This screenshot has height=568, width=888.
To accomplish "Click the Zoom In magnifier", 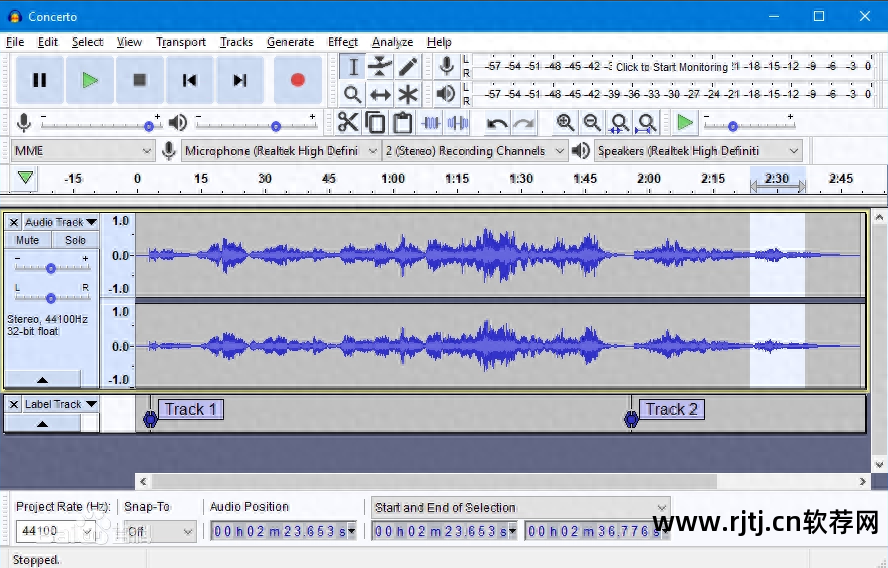I will (565, 123).
